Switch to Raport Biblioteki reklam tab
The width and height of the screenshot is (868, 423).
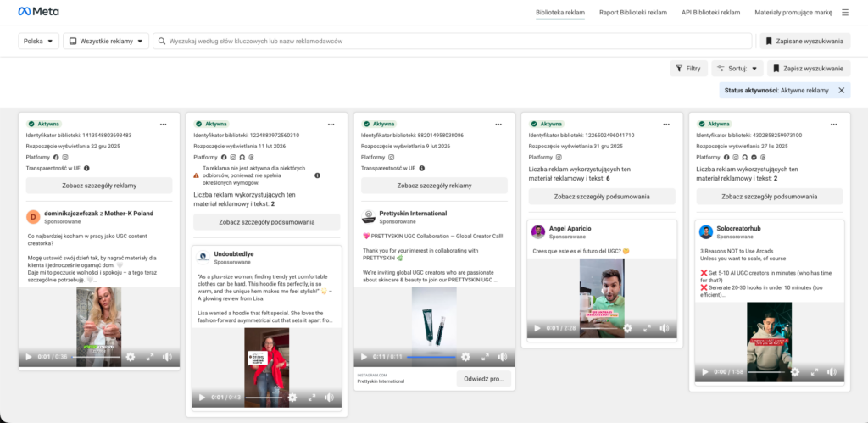[632, 13]
